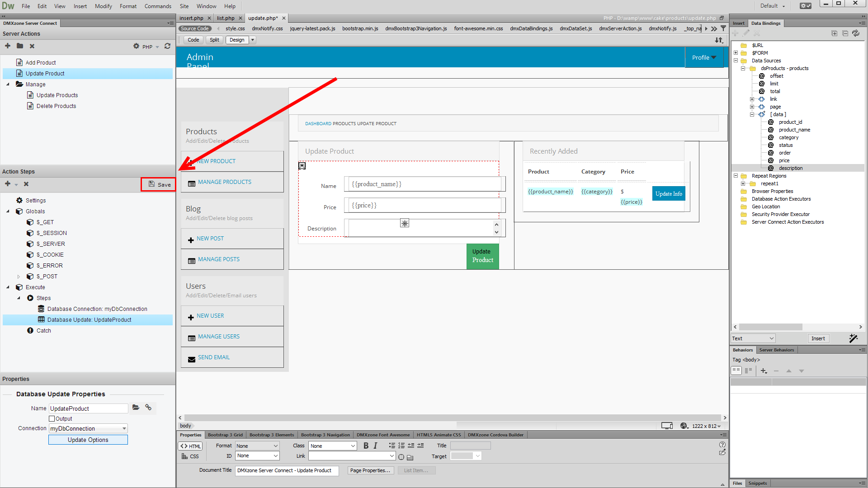Screen dimensions: 868x488
Task: Click the Database Update Name input field
Action: pyautogui.click(x=88, y=408)
